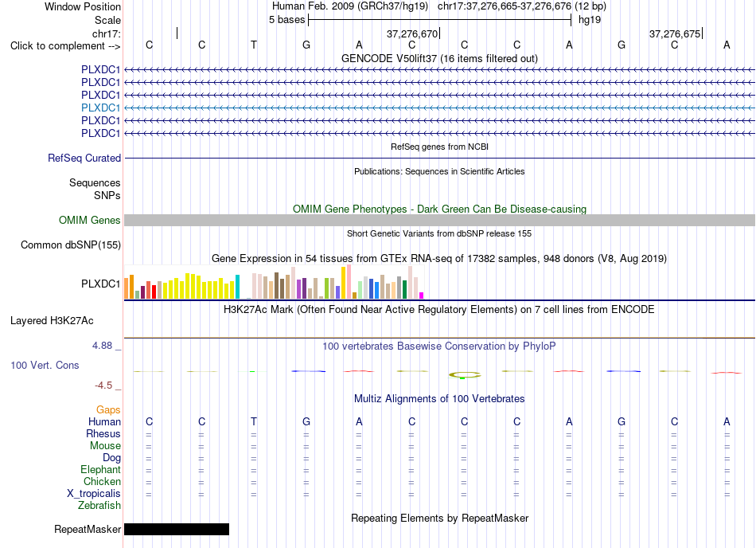The width and height of the screenshot is (756, 548).
Task: Open 'Repeating Elements by RepeatMasker' title
Action: (x=439, y=518)
